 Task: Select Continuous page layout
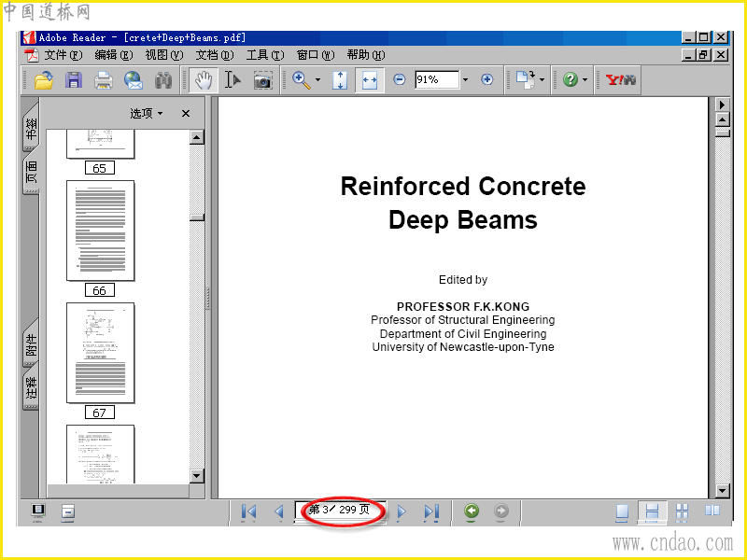(x=652, y=511)
